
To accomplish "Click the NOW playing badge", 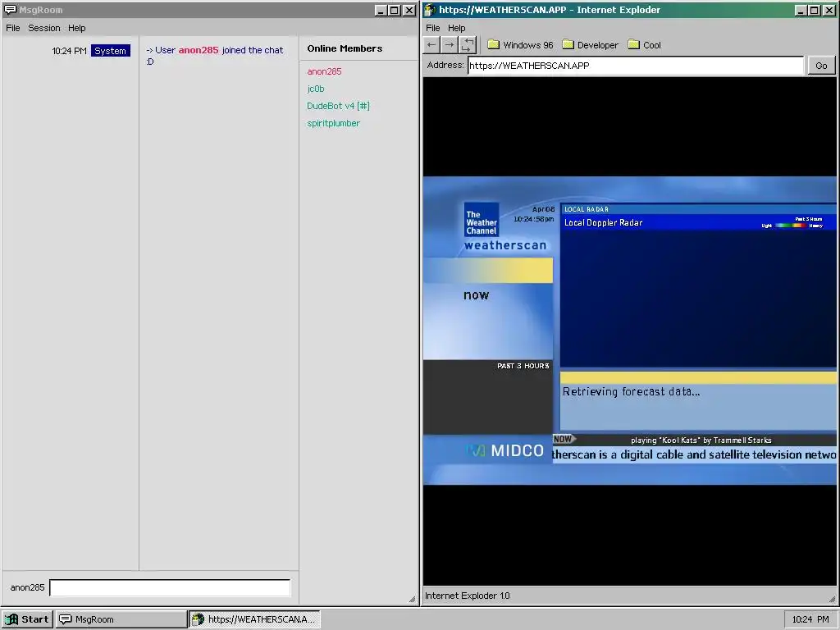I will point(564,440).
